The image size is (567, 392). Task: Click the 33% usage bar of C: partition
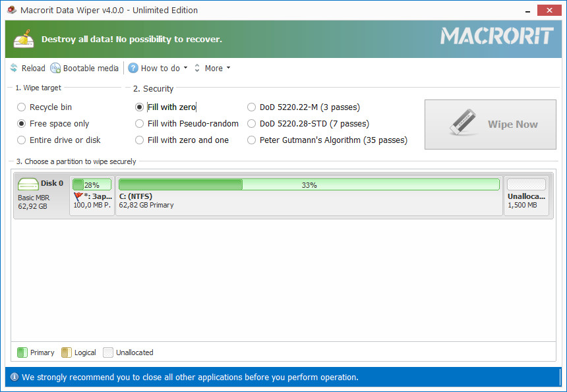click(x=309, y=184)
